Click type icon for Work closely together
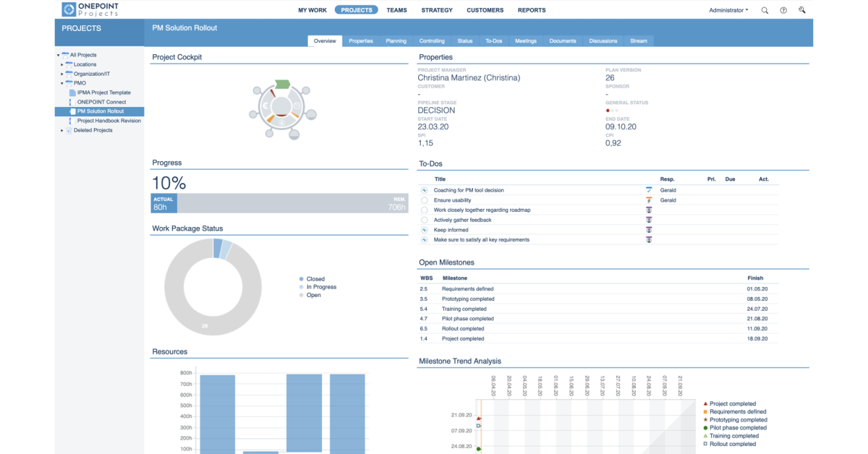This screenshot has height=454, width=868. coord(649,210)
